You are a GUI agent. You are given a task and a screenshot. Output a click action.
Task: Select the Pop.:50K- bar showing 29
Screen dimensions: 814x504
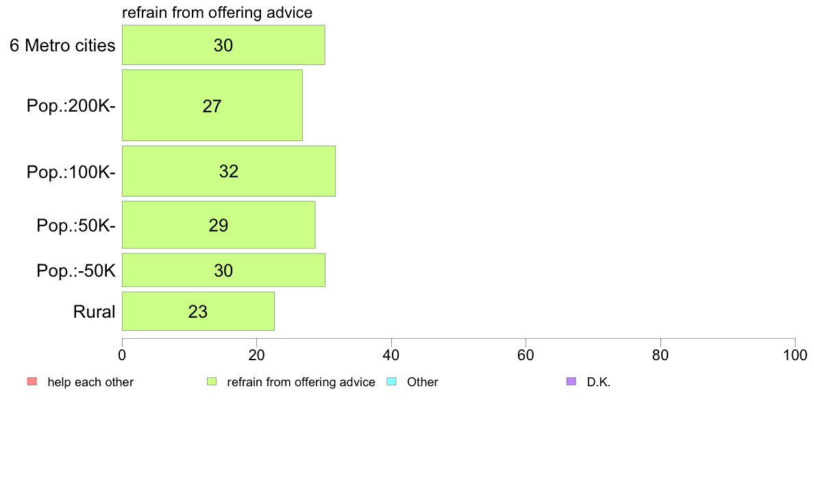[x=219, y=225]
